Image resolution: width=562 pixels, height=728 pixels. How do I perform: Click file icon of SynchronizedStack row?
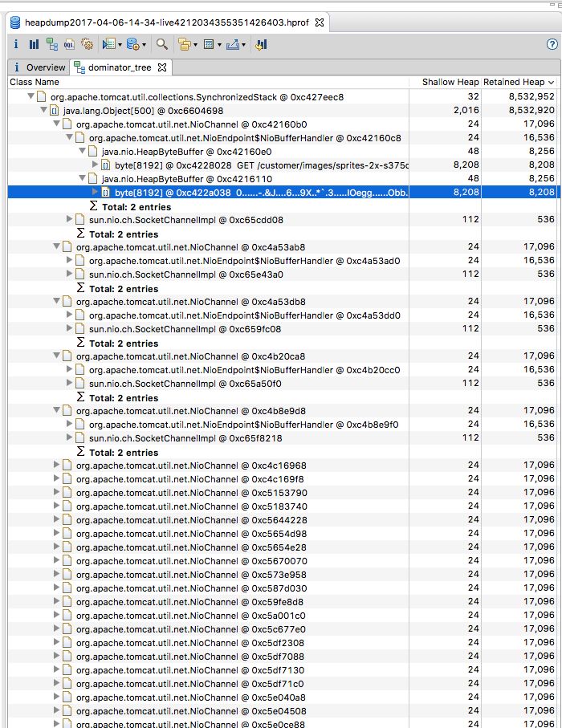[42, 96]
